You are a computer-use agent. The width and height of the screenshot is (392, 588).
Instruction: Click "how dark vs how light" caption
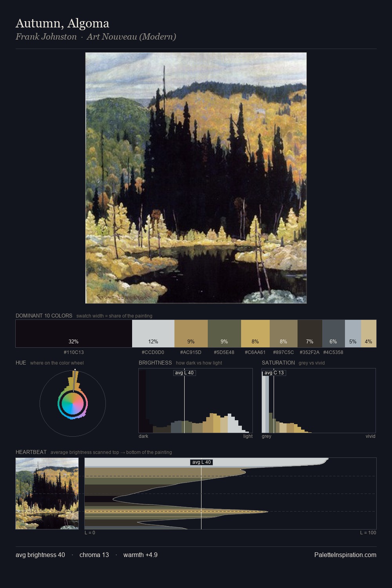coord(199,363)
